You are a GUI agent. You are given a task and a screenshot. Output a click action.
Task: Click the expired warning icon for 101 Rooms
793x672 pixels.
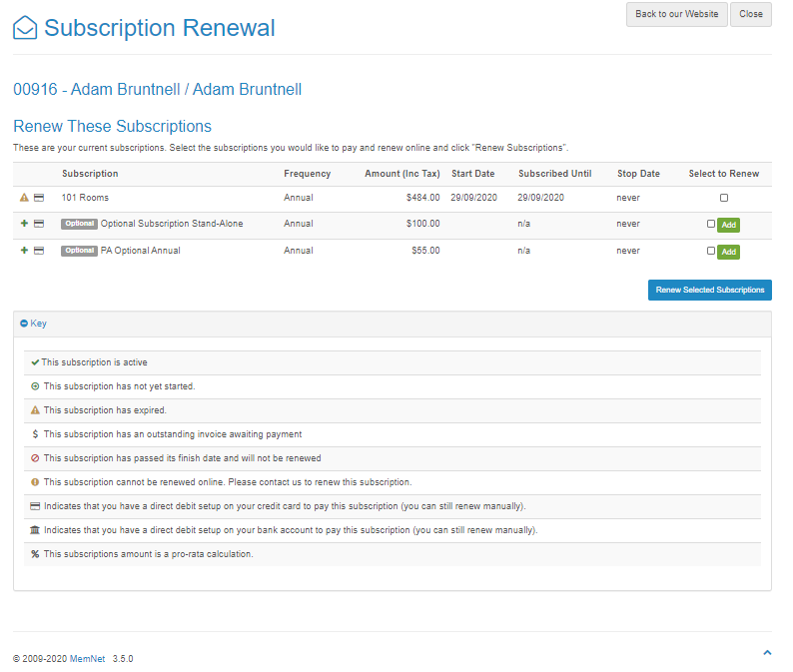pos(24,198)
